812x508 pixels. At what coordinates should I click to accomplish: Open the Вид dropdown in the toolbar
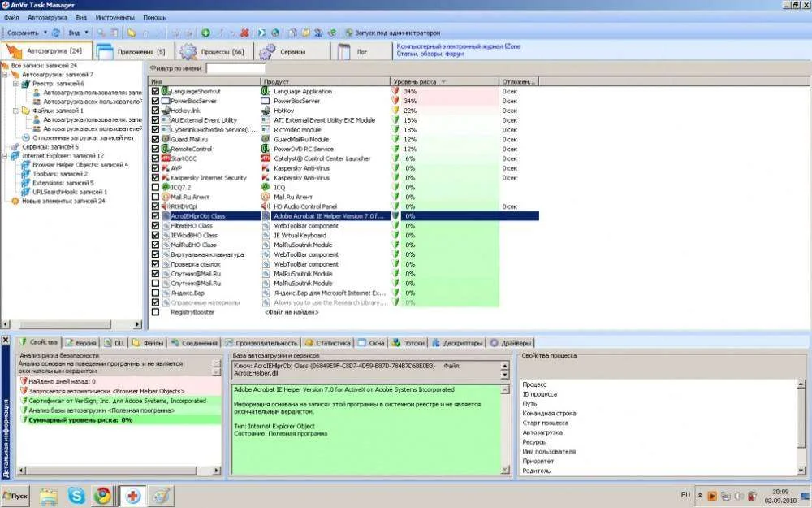point(77,33)
